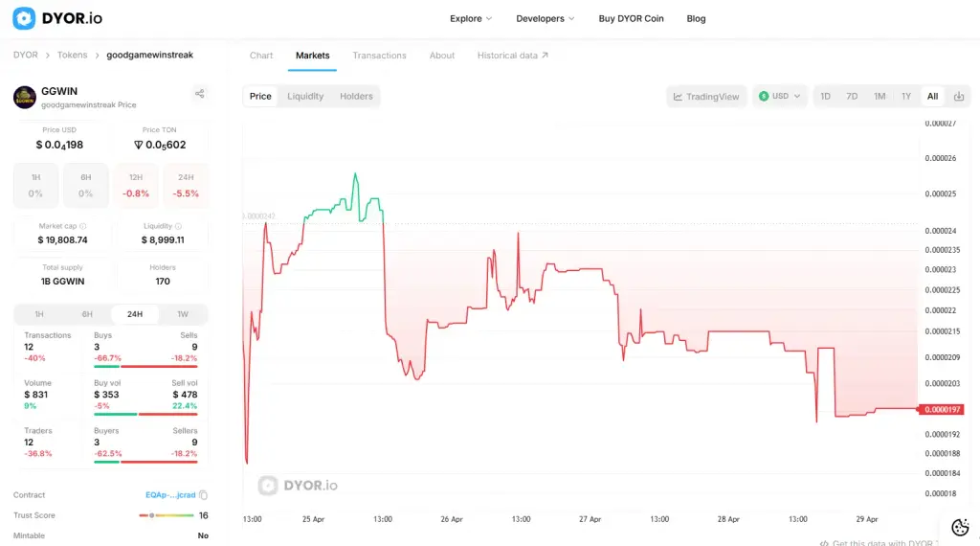Set chart range to 1M
Screen dimensions: 980x546
[x=880, y=97]
